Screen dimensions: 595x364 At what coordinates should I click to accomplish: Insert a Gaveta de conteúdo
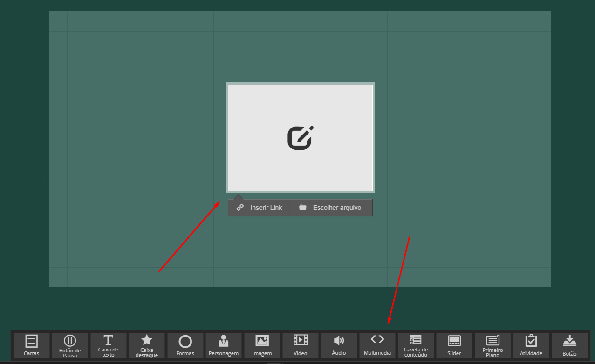(416, 345)
